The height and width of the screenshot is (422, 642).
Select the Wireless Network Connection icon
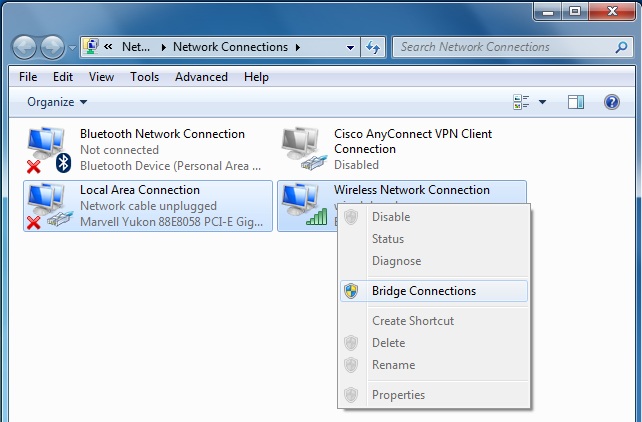click(x=303, y=205)
